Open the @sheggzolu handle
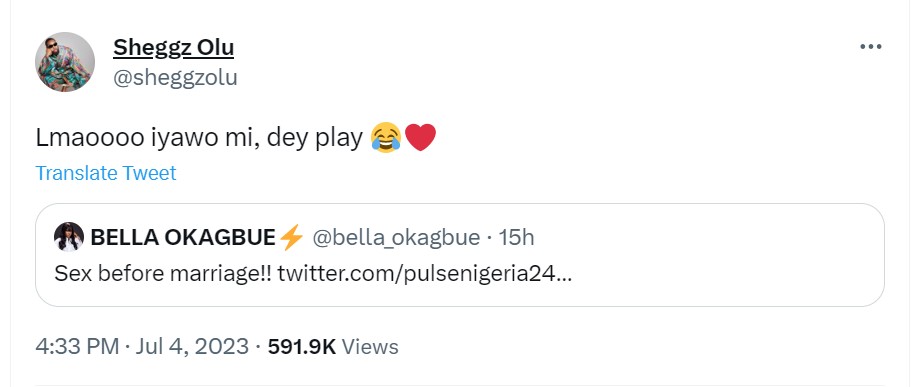 [x=175, y=78]
